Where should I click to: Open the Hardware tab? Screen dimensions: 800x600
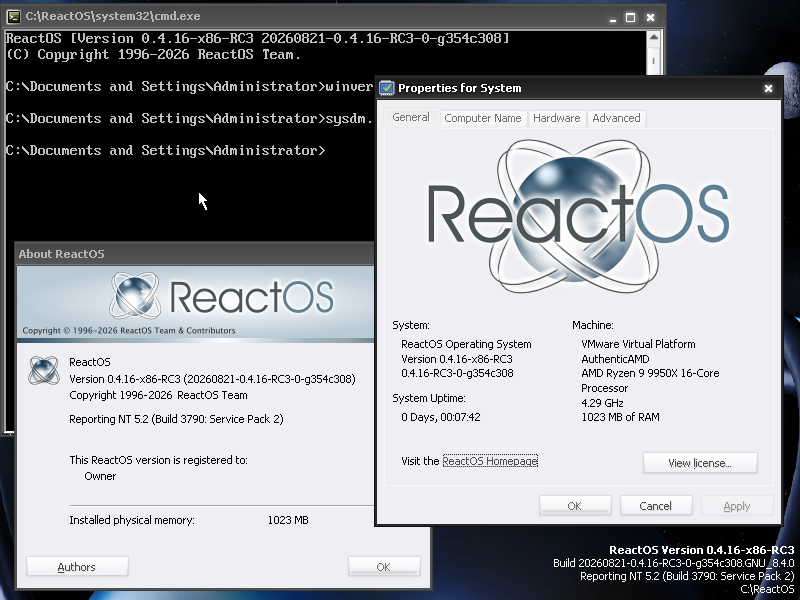(x=556, y=118)
